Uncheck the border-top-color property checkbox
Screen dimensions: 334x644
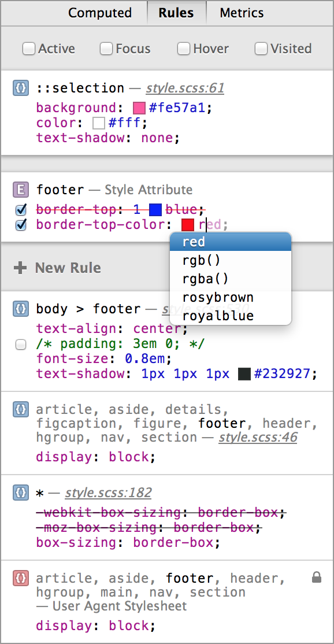pyautogui.click(x=21, y=225)
